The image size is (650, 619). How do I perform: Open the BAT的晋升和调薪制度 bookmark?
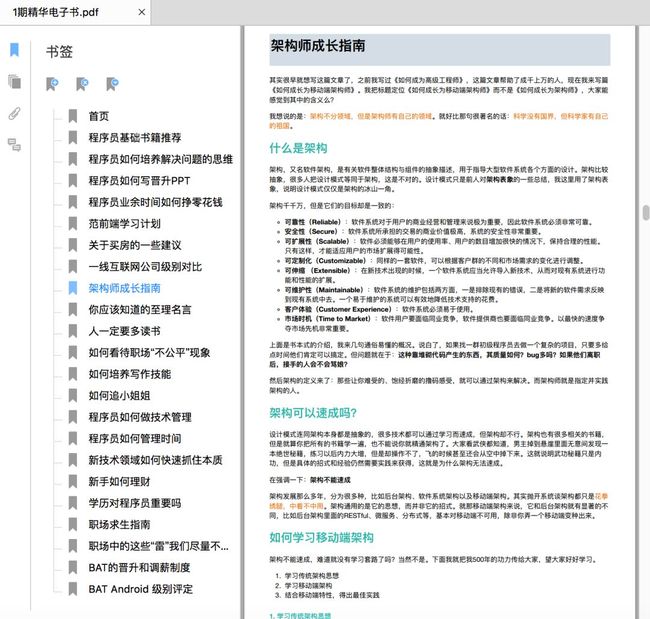pyautogui.click(x=139, y=568)
